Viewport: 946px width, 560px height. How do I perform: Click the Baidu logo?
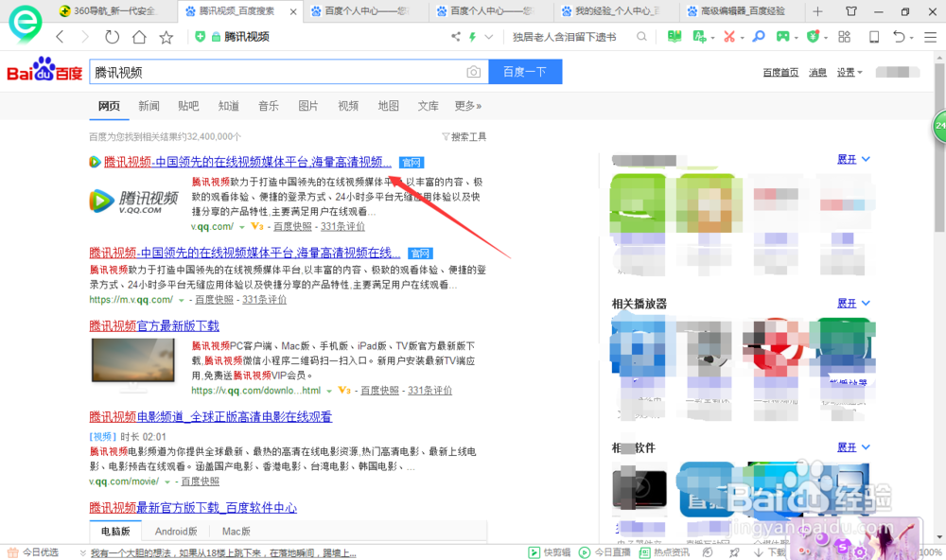click(x=44, y=70)
